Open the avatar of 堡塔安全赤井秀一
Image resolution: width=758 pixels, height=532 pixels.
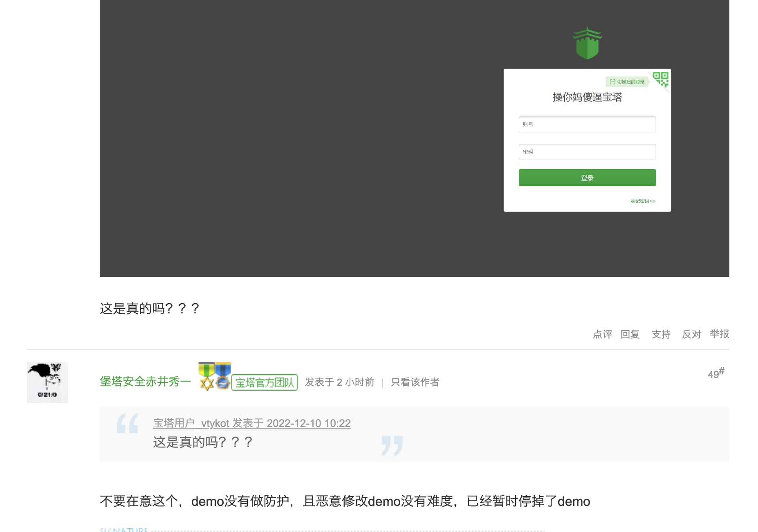tap(47, 382)
